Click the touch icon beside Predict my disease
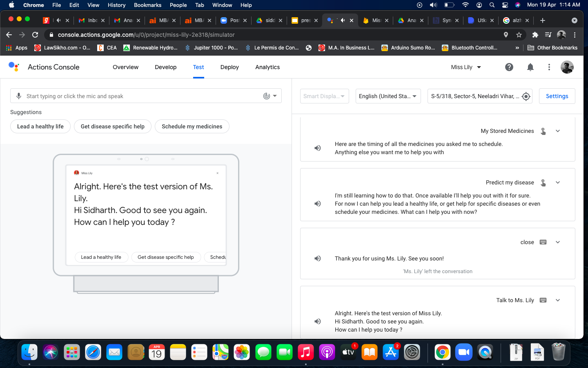 click(x=543, y=182)
